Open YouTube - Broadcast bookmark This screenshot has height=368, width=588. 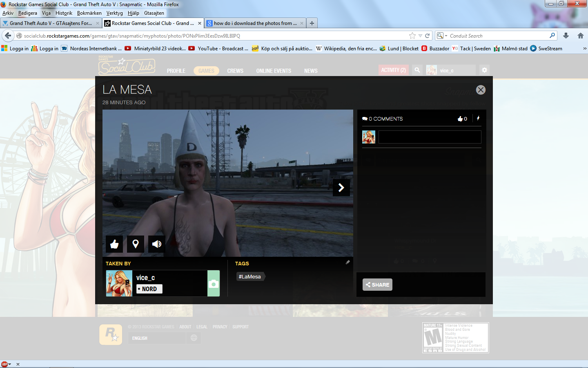[x=218, y=48]
